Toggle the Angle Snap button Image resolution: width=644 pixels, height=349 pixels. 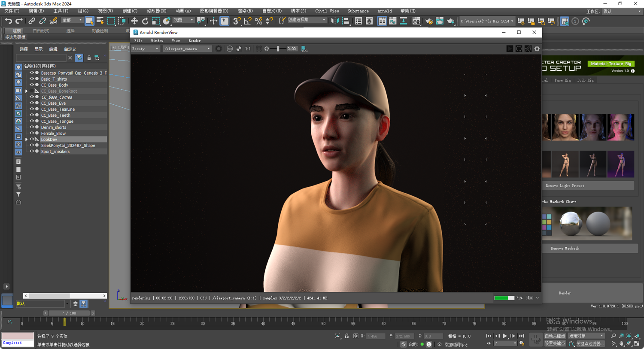point(248,21)
